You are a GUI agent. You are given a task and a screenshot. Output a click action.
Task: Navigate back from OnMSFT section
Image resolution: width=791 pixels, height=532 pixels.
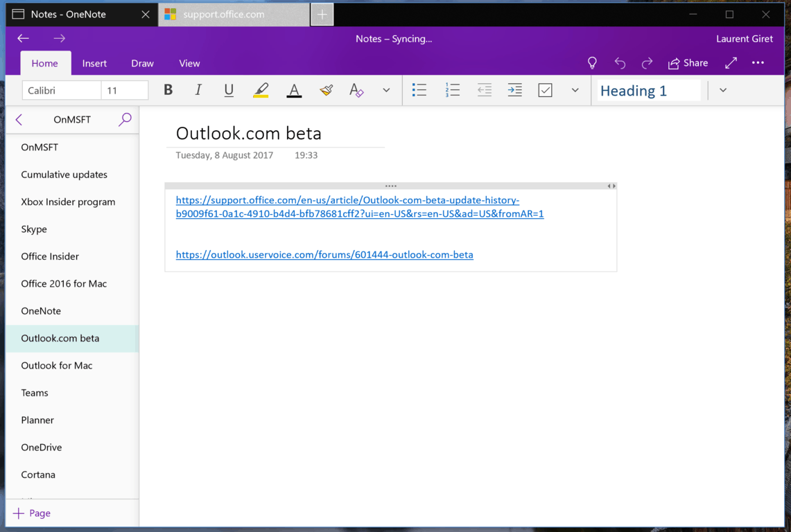coord(19,120)
